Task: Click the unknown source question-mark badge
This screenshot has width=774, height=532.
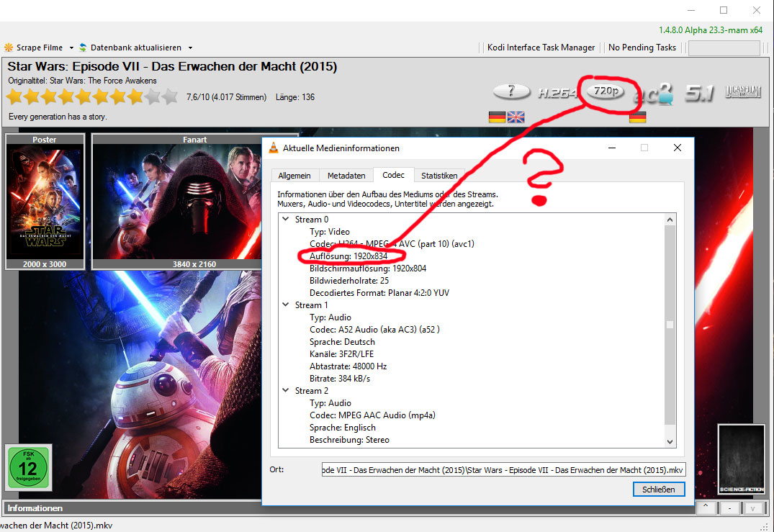Action: [x=511, y=91]
